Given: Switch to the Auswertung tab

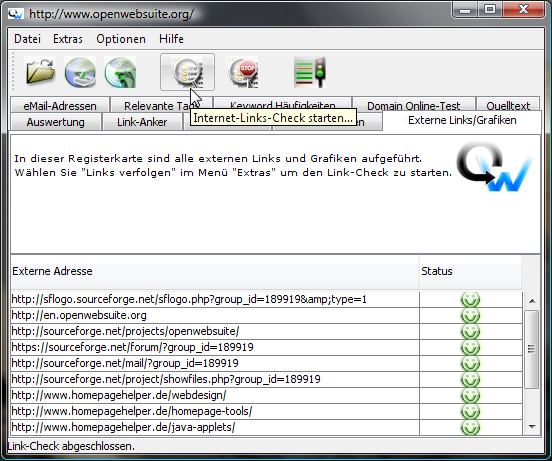Looking at the screenshot, I should 56,122.
